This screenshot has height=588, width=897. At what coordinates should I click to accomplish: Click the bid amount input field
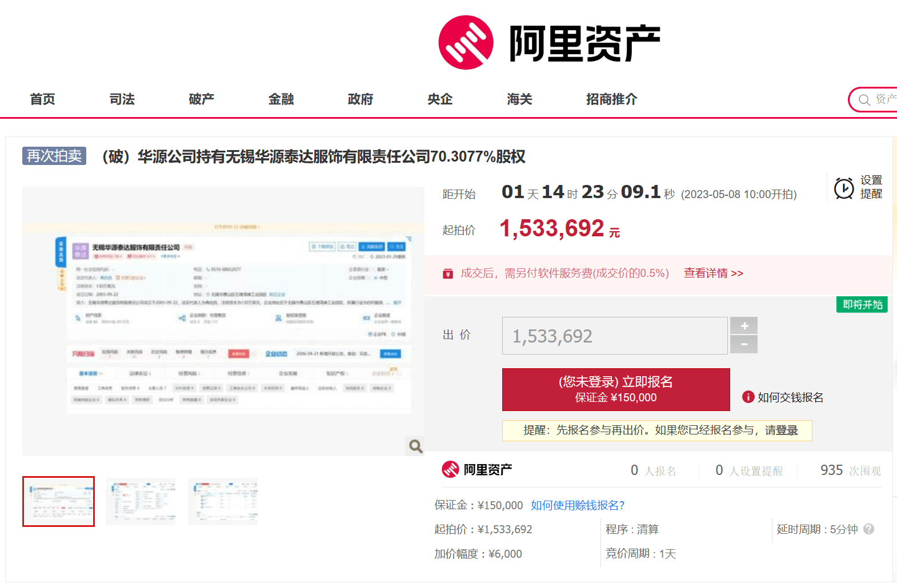615,336
